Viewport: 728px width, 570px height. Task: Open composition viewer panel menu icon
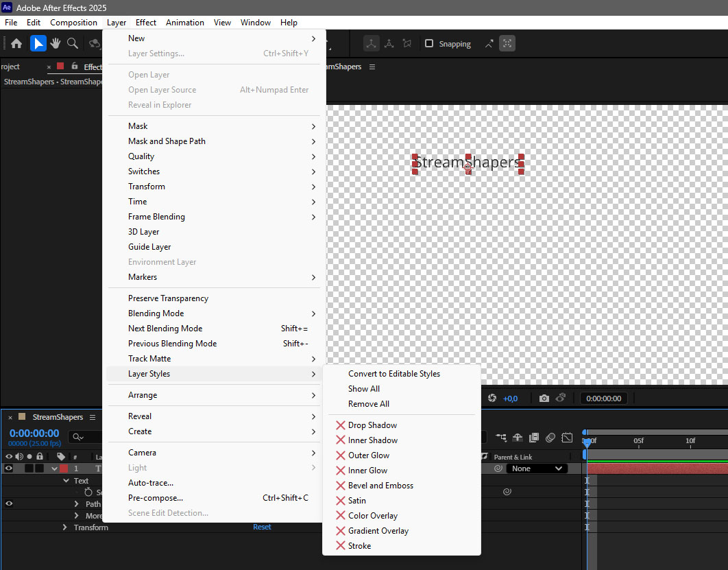click(372, 67)
